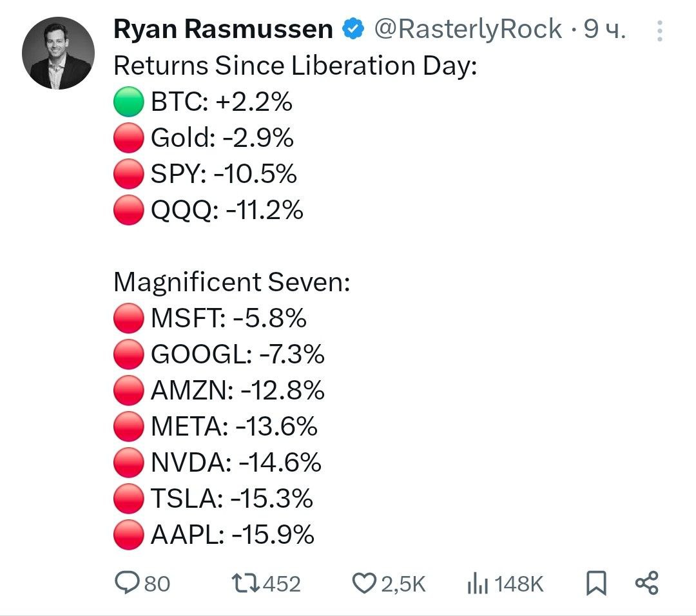This screenshot has height=616, width=696.
Task: View analytics via the bar chart icon
Action: (478, 583)
